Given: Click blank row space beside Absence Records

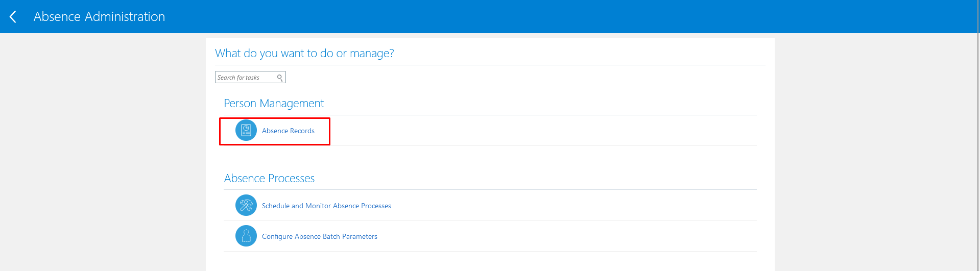Looking at the screenshot, I should [541, 131].
